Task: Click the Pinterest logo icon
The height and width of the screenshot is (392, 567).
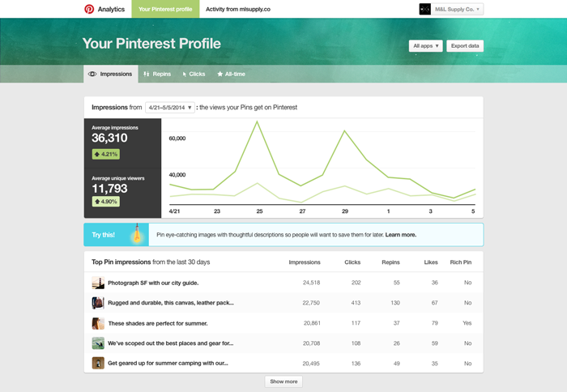Action: [x=89, y=9]
